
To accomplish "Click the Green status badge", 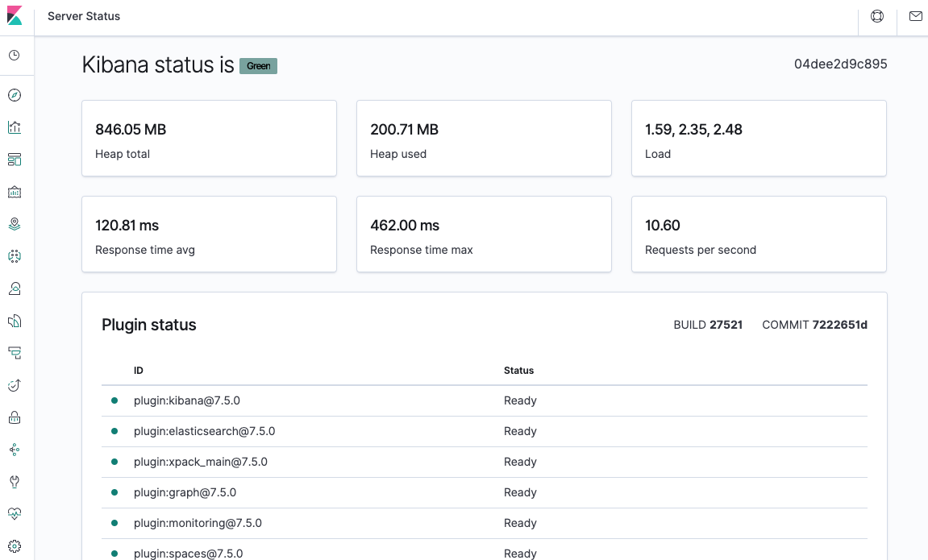I will (x=258, y=66).
